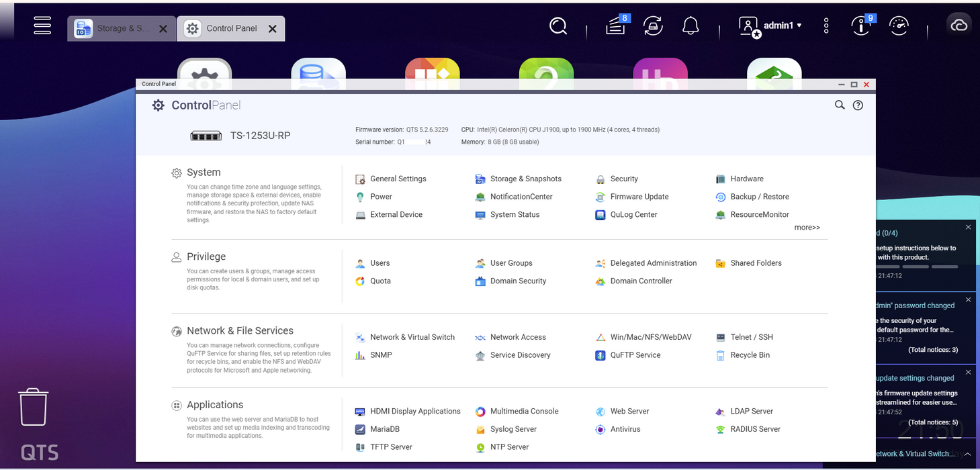The width and height of the screenshot is (980, 470).
Task: Open Firmware Update
Action: tap(632, 197)
